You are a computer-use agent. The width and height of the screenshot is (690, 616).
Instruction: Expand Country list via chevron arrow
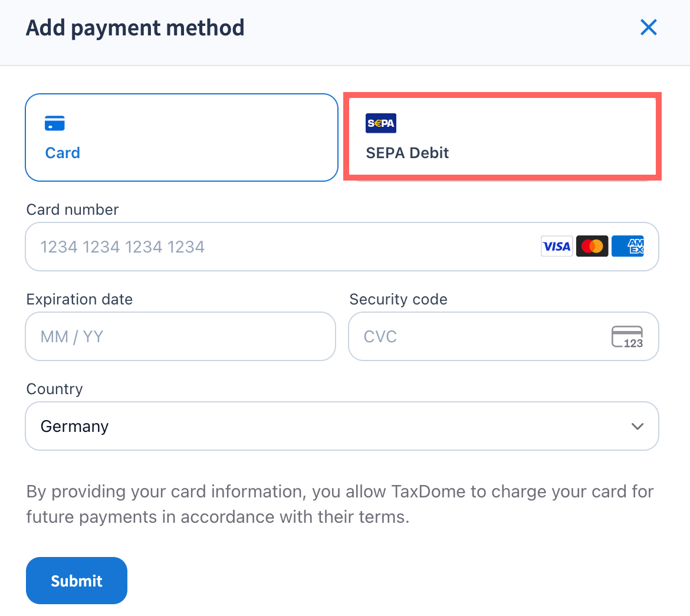coord(637,426)
